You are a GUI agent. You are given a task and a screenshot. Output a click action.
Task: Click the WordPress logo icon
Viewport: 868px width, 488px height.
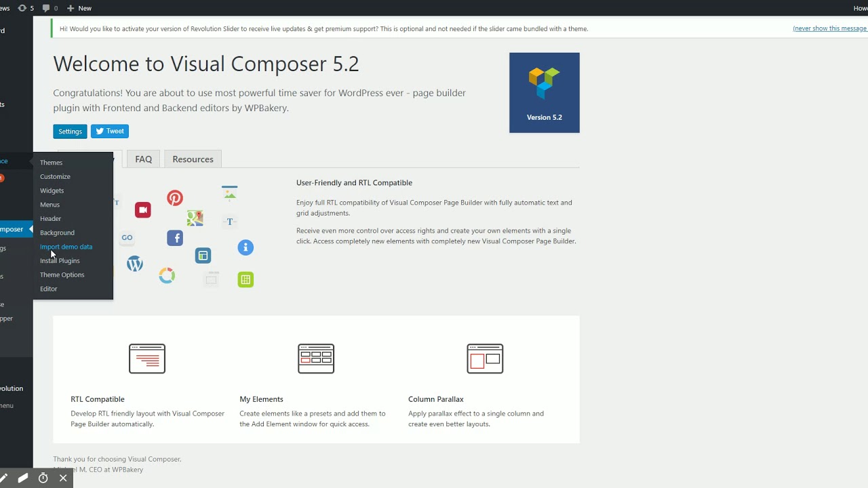click(135, 264)
